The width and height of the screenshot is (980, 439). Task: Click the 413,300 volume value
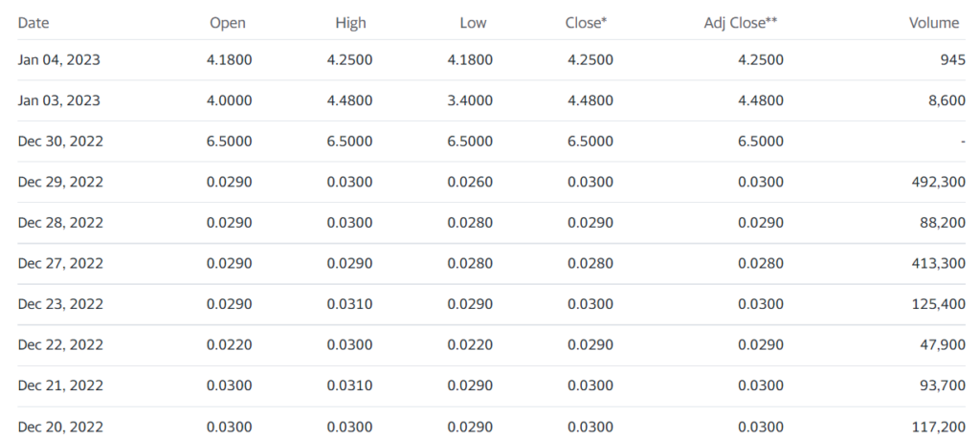tap(939, 263)
